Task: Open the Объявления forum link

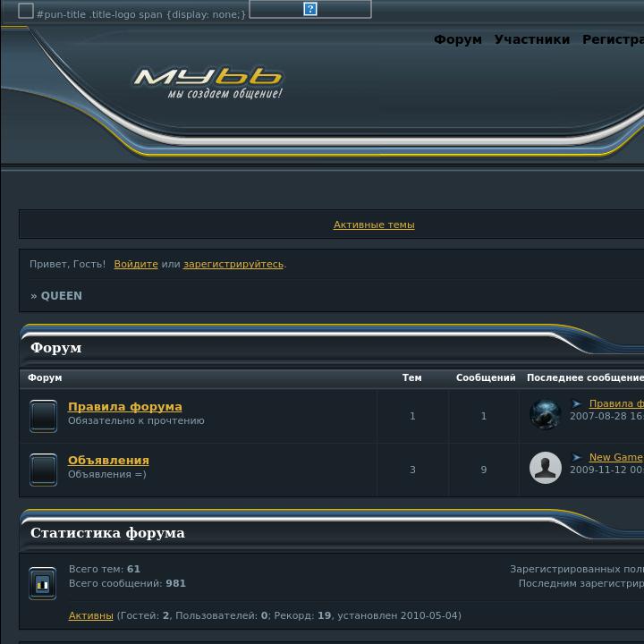Action: (108, 461)
